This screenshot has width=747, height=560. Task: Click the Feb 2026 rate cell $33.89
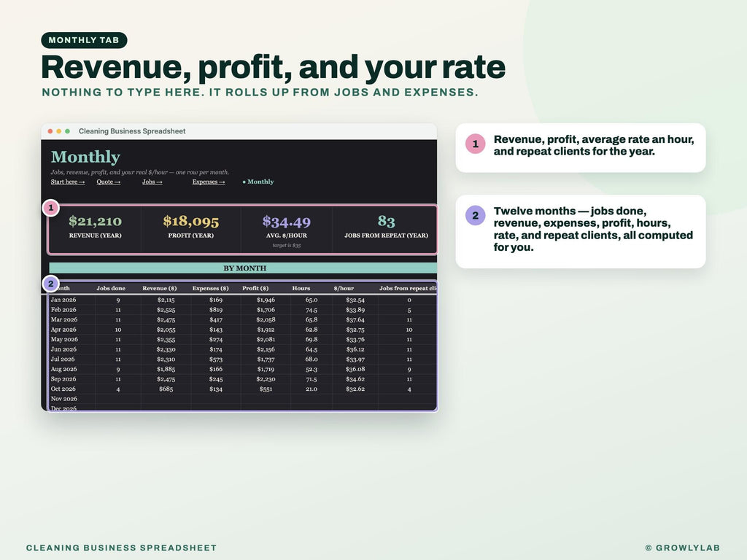(355, 310)
